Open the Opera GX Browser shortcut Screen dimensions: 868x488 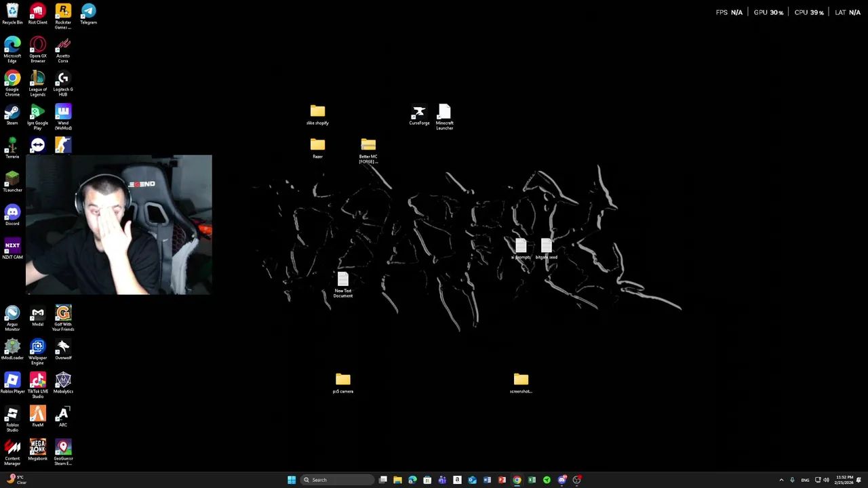point(37,50)
